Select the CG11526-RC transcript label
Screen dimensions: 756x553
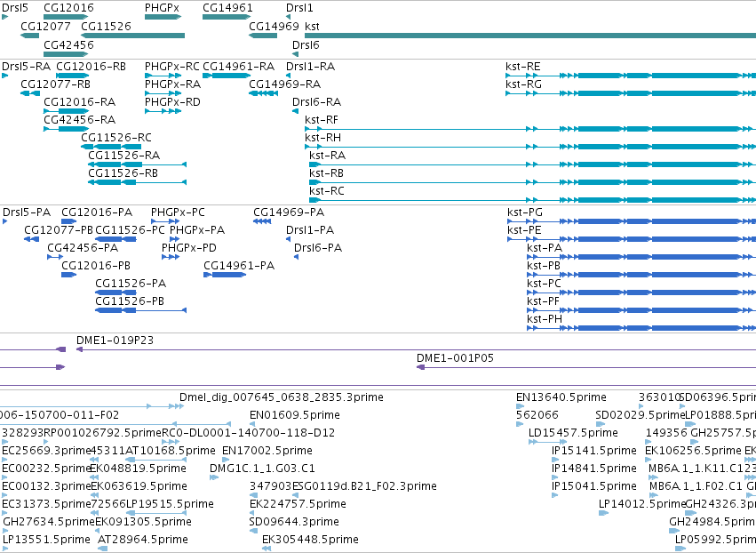[x=116, y=138]
